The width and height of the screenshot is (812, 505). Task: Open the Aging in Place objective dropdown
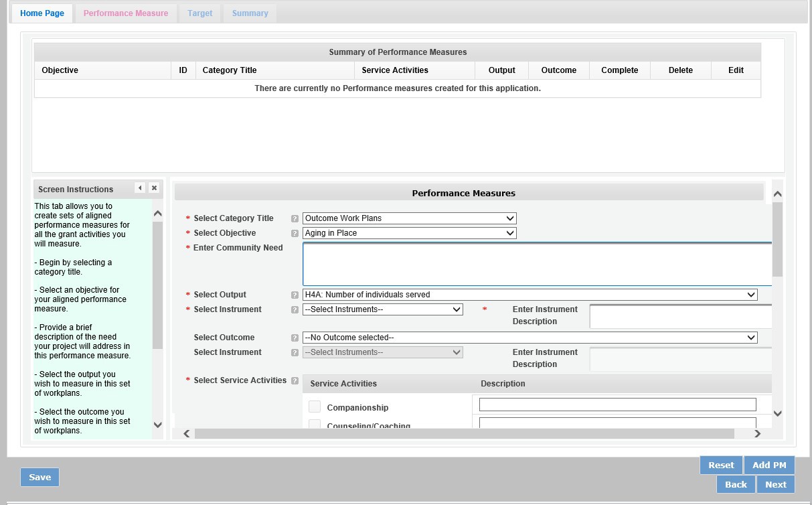tap(409, 233)
